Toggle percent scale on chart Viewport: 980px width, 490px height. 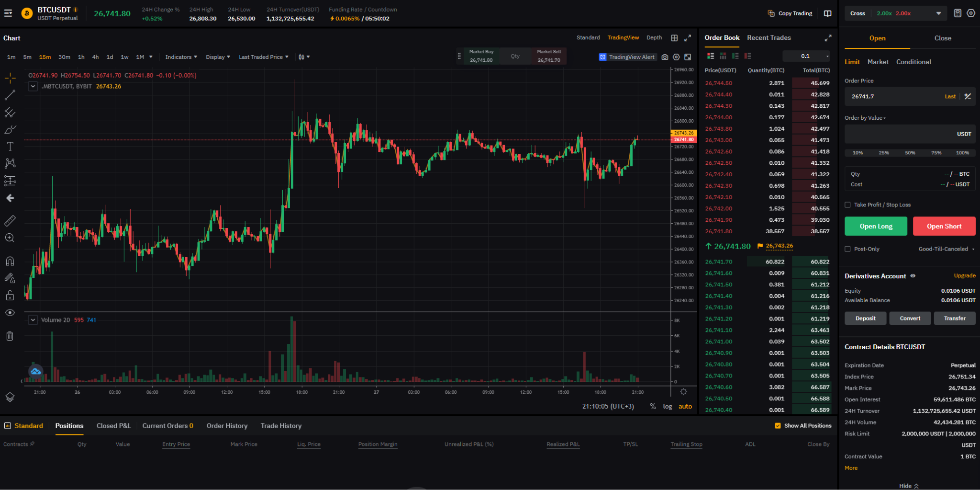(x=653, y=407)
